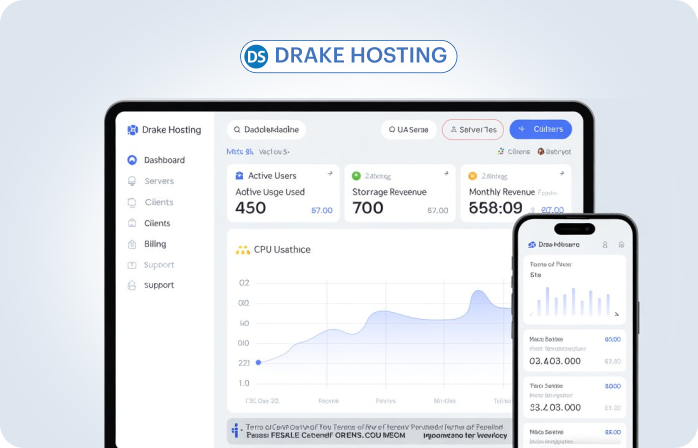Expand the Monthly Revenue card arrow
Viewport: 698px width, 448px height.
pyautogui.click(x=561, y=174)
